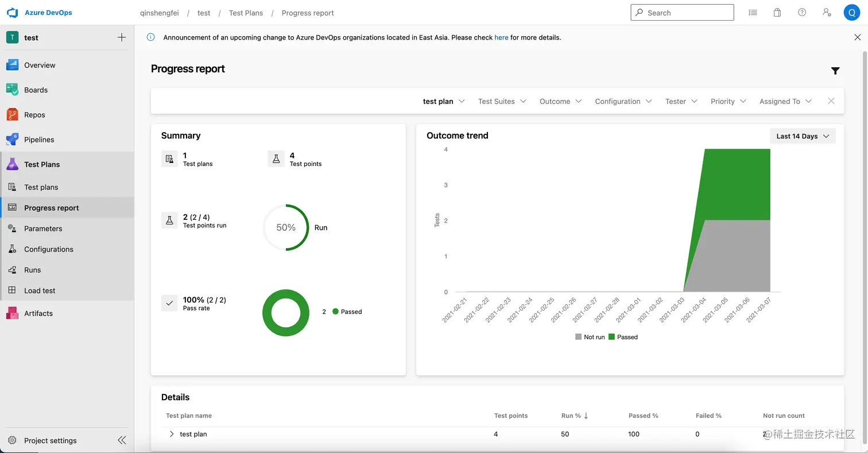868x453 pixels.
Task: Toggle the filter funnel icon
Action: (835, 71)
